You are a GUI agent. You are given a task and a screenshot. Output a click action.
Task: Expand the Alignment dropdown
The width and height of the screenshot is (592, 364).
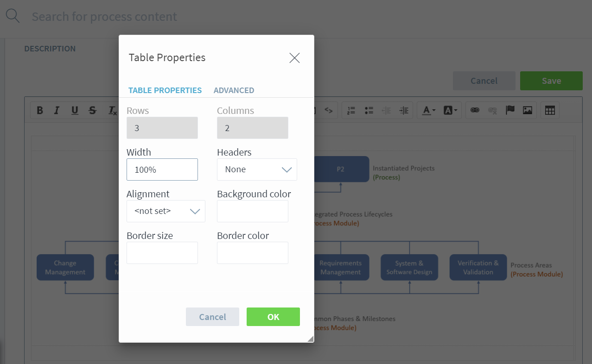click(166, 211)
